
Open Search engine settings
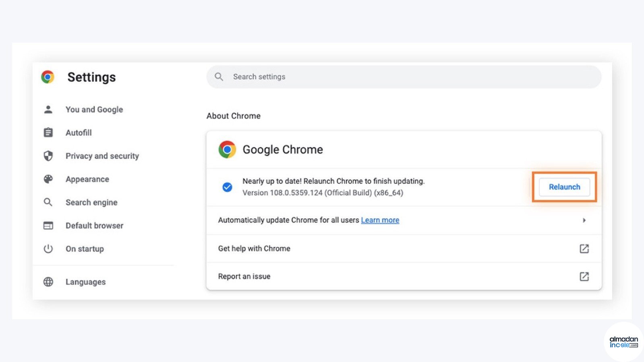91,202
